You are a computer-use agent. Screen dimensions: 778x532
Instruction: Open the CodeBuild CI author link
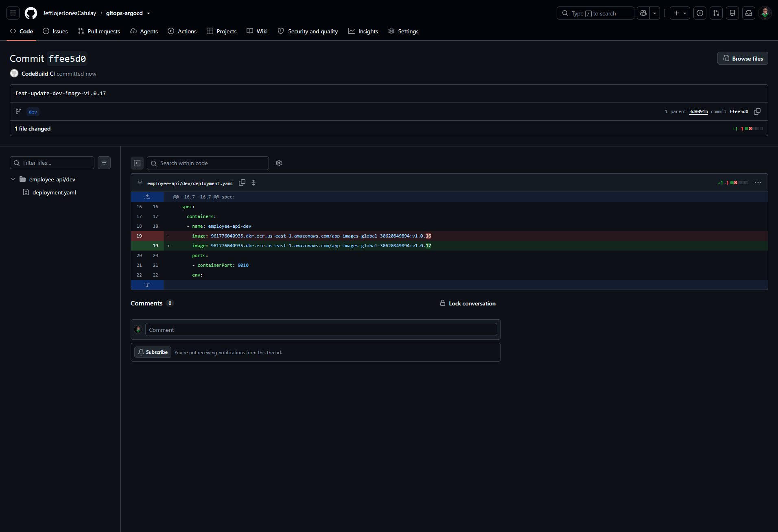click(x=38, y=74)
